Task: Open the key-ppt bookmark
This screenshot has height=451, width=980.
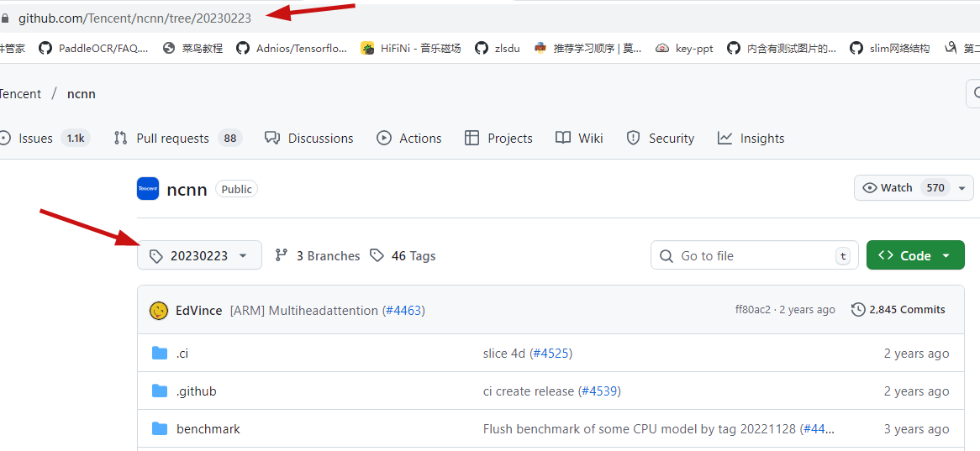Action: (x=684, y=48)
